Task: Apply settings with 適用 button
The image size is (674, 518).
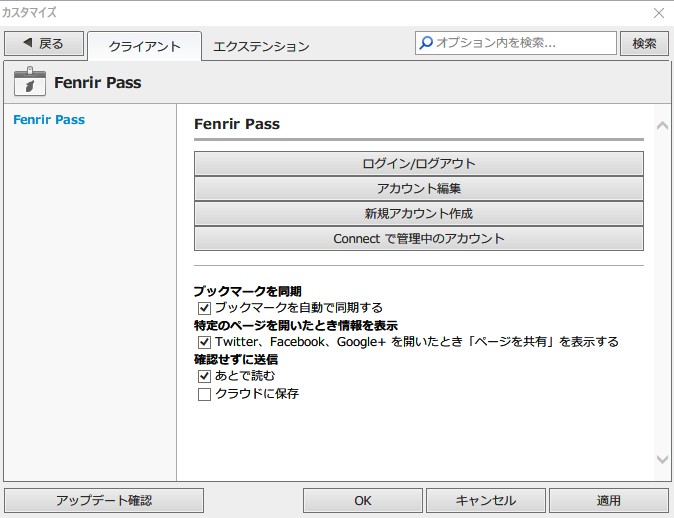Action: pos(609,500)
